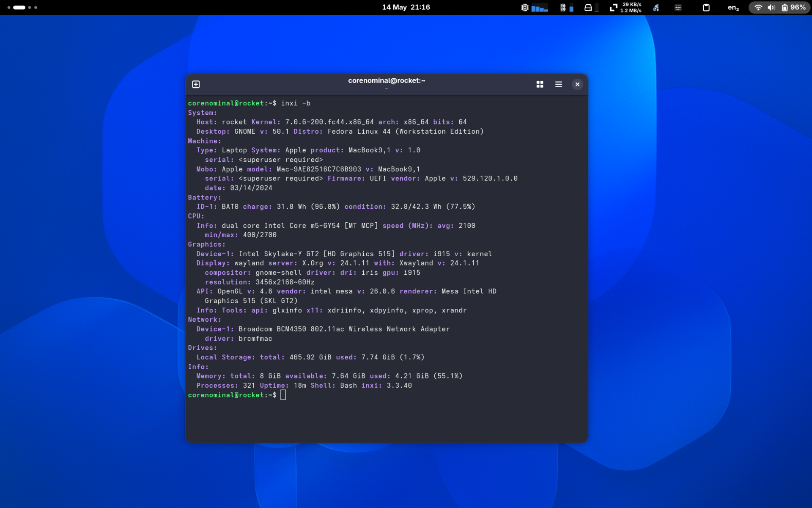The image size is (812, 508).
Task: Click the battery charge '31.8 Wh (96.8%)'
Action: (308, 207)
